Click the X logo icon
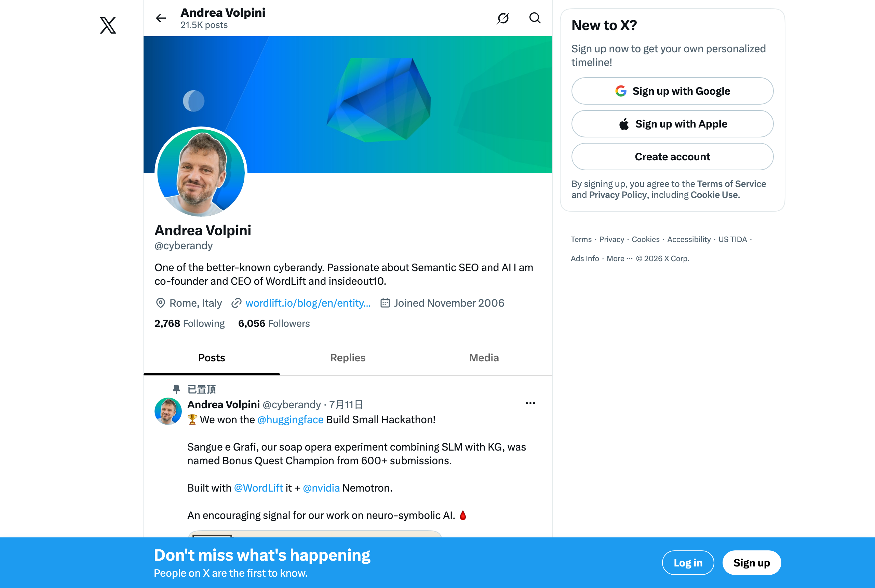This screenshot has height=588, width=875. coord(108,25)
